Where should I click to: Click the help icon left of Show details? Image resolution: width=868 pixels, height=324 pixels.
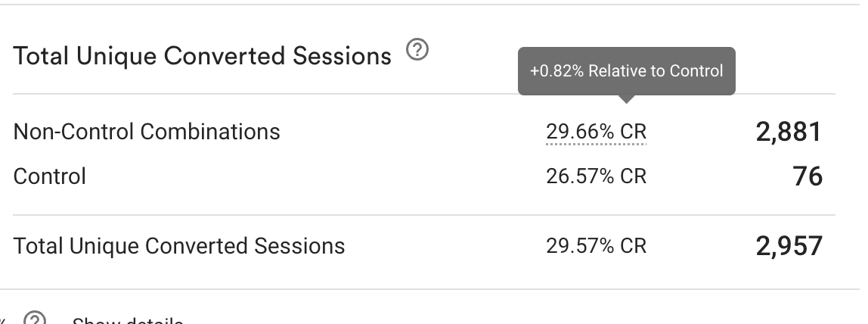(x=35, y=319)
